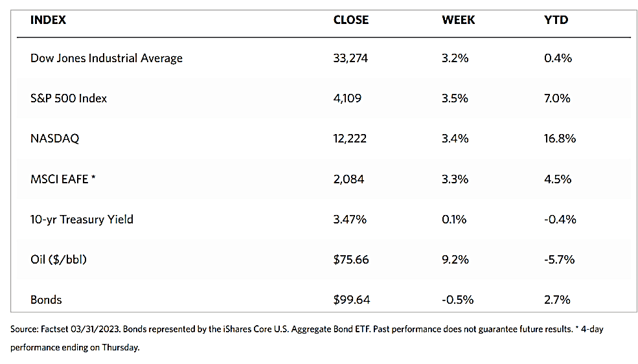
Task: Click the INDEX column header
Action: coord(48,20)
